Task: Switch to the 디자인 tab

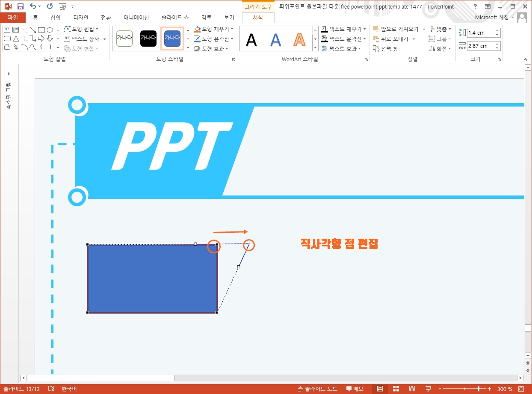Action: [x=81, y=18]
